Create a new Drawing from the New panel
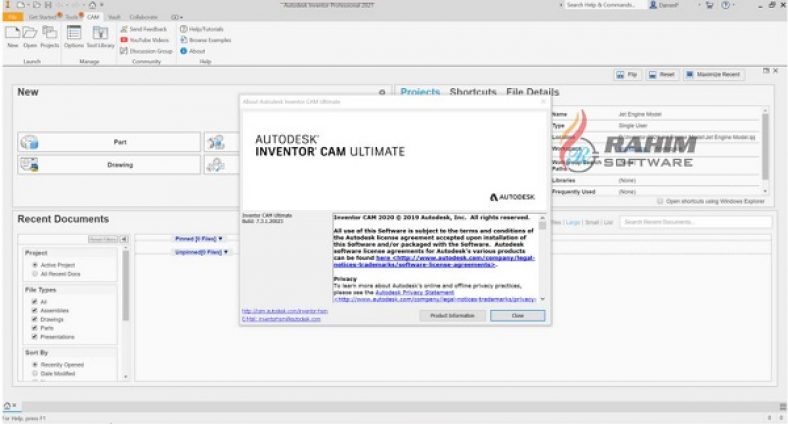 coord(109,165)
